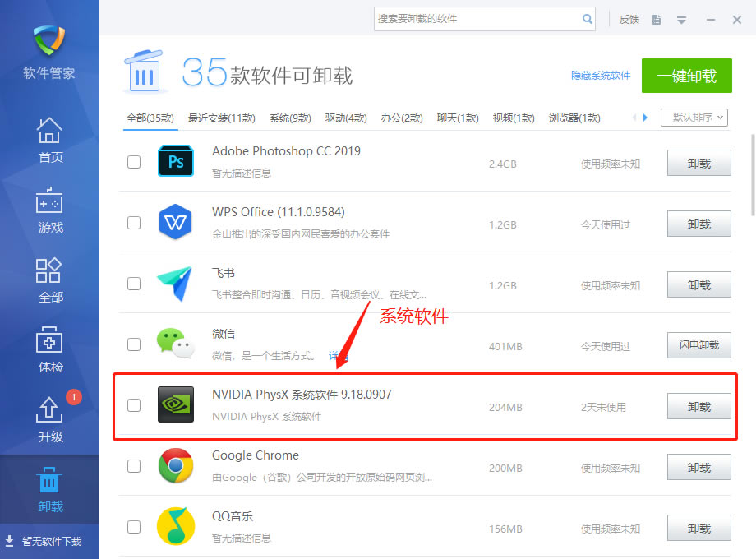Switch to the 最近安装(11款) tab
The width and height of the screenshot is (756, 559).
(x=221, y=118)
